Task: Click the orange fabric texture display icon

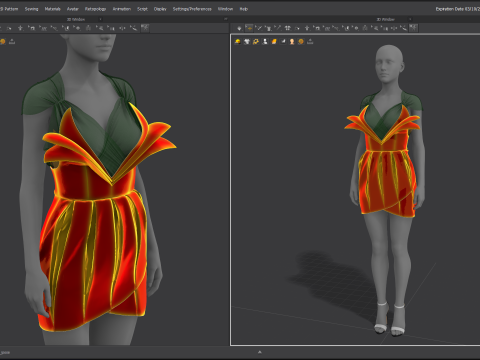Action: [x=274, y=41]
